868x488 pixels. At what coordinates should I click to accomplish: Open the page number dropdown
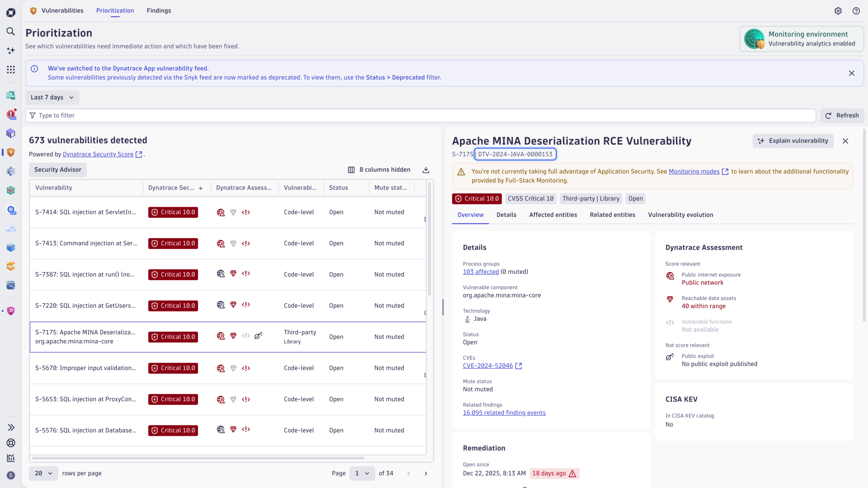(x=361, y=473)
